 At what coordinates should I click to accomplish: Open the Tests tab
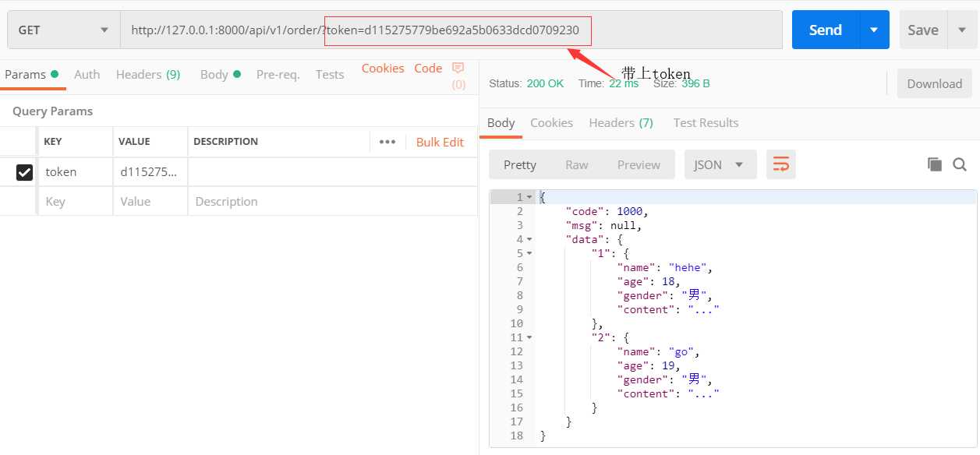point(330,75)
